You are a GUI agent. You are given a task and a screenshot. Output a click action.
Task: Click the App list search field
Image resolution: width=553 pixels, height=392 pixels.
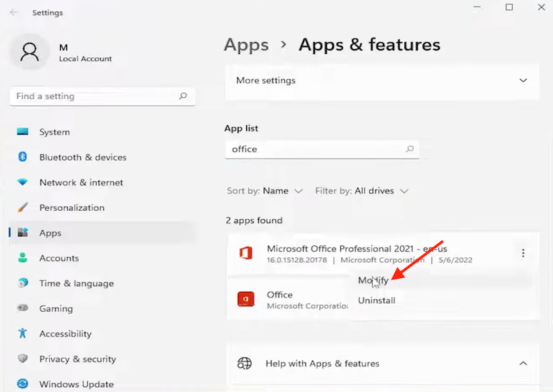coord(322,149)
